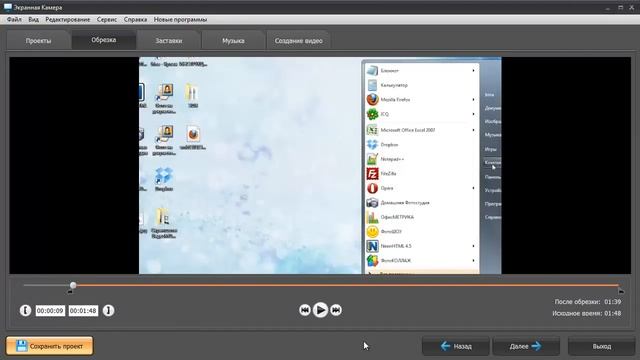Click the floppy disk save icon
The image size is (640, 360).
[22, 346]
